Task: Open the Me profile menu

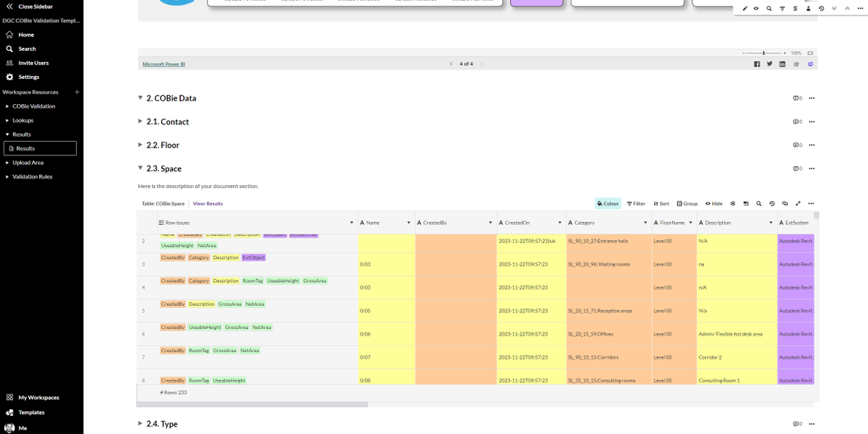Action: click(x=16, y=427)
